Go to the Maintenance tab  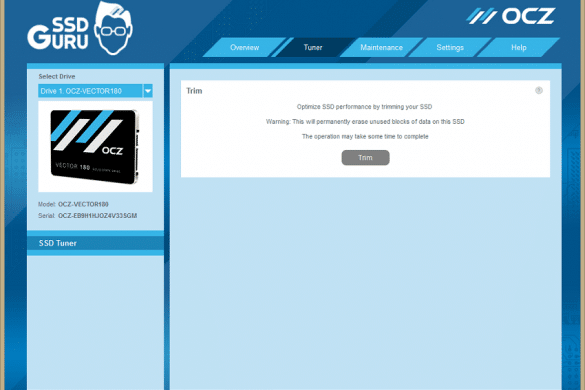pos(381,47)
